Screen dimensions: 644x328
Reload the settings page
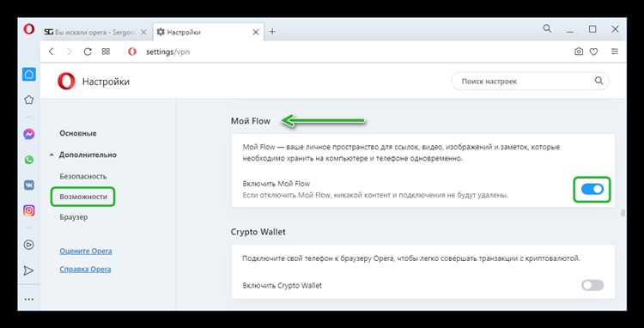pyautogui.click(x=88, y=52)
